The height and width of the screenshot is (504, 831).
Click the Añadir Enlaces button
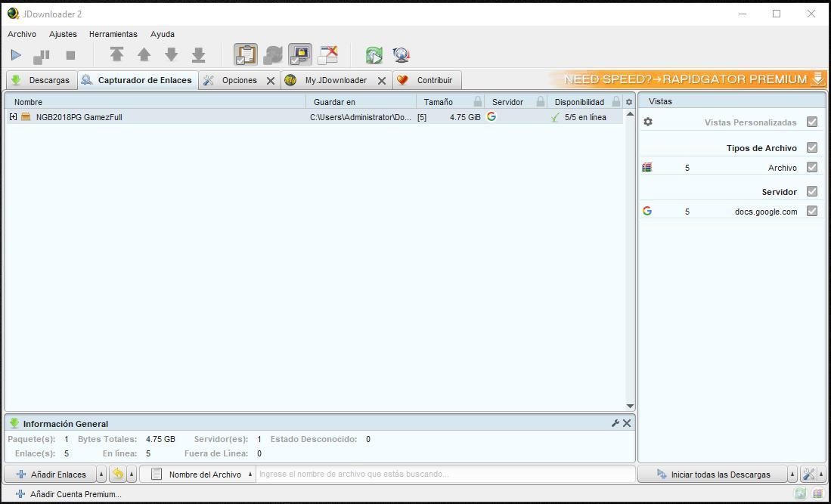[51, 474]
